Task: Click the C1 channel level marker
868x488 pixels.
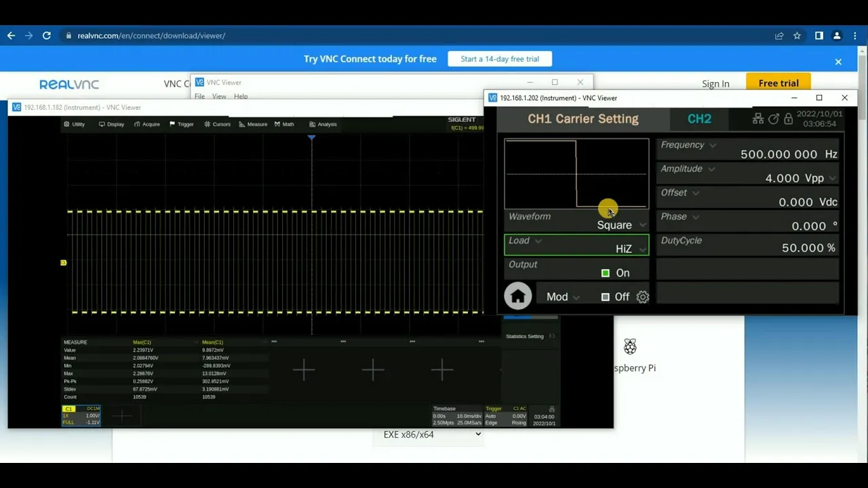Action: pyautogui.click(x=63, y=262)
